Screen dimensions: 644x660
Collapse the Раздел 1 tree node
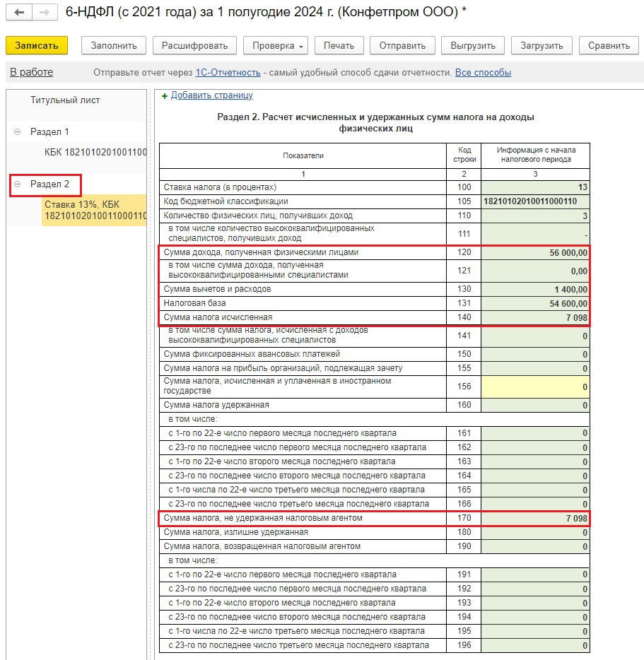point(17,131)
